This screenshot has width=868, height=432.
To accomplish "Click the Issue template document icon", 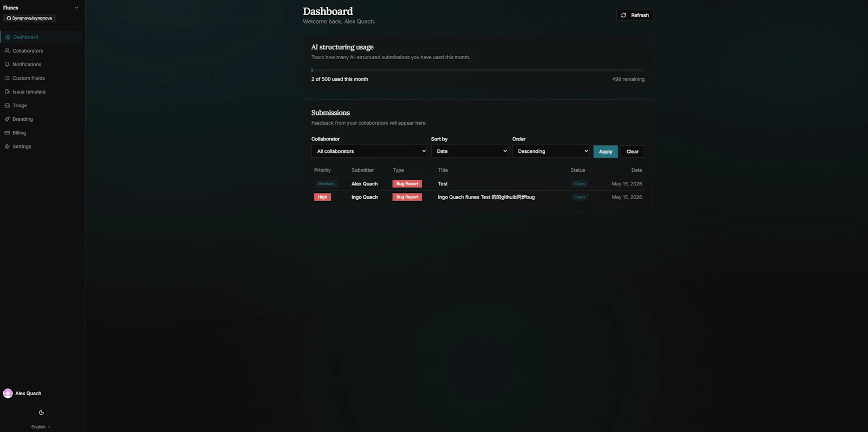I will 7,92.
